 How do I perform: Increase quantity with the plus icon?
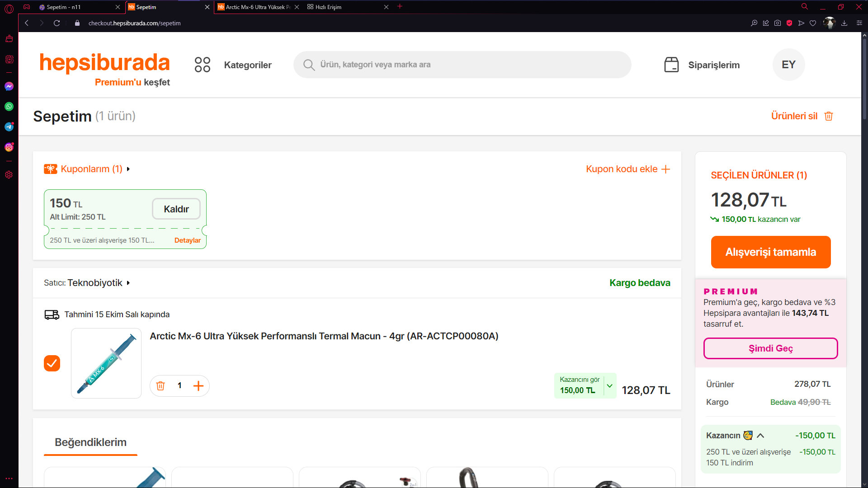tap(198, 385)
